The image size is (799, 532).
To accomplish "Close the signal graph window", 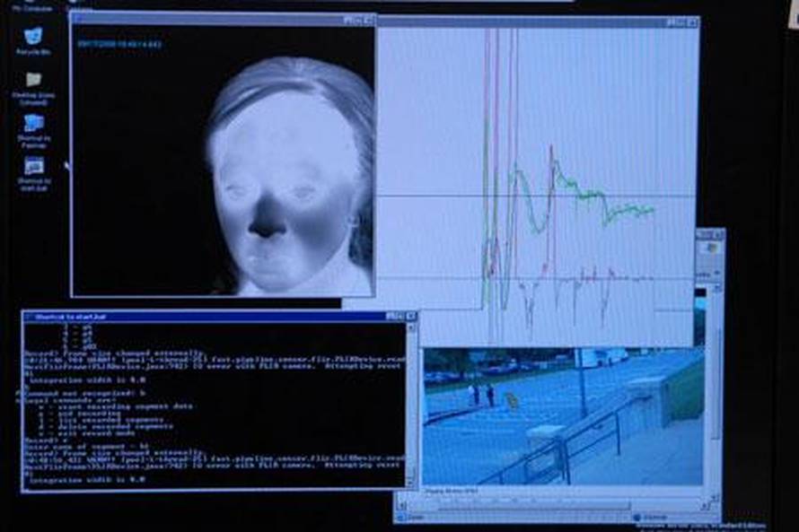I will tap(691, 22).
